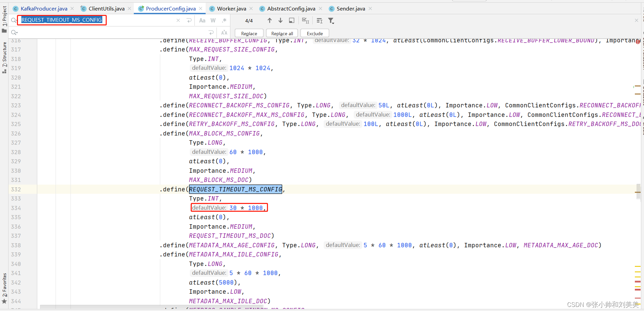The width and height of the screenshot is (644, 311).
Task: Toggle multiple-line search input icon
Action: click(319, 21)
